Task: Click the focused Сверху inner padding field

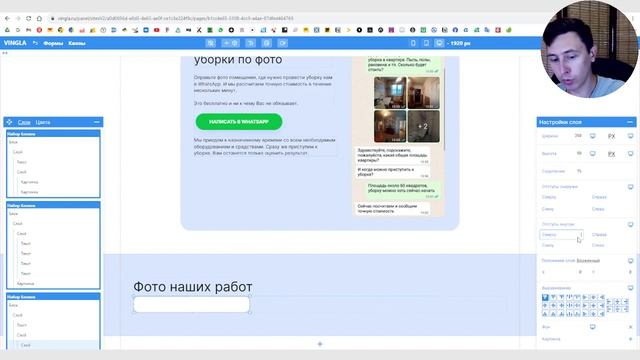Action: (561, 235)
